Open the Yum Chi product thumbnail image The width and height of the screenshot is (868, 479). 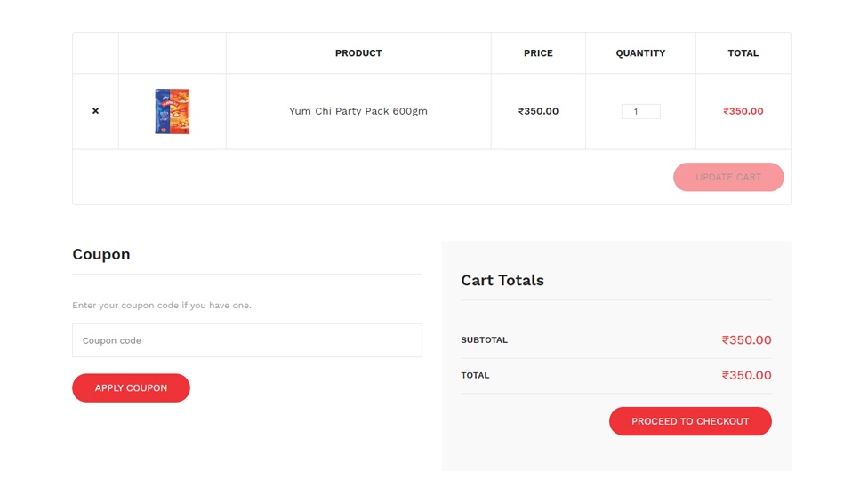click(x=173, y=111)
